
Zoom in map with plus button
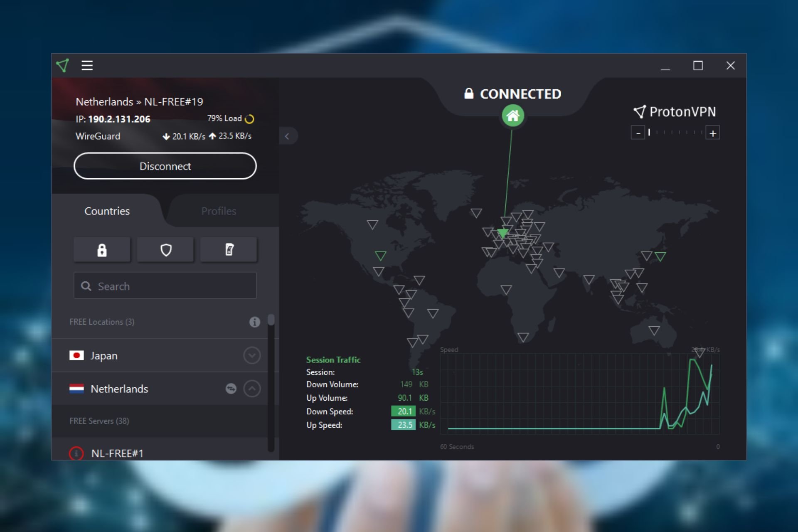point(713,133)
